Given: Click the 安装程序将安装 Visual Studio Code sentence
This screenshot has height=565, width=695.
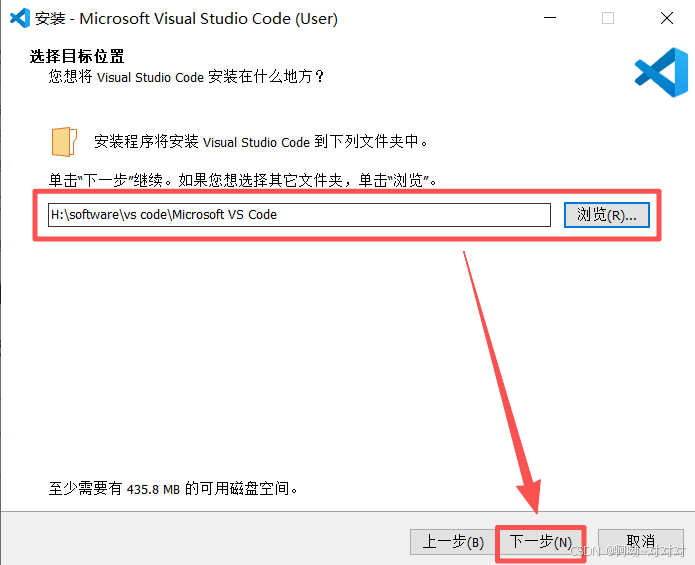Looking at the screenshot, I should point(261,142).
